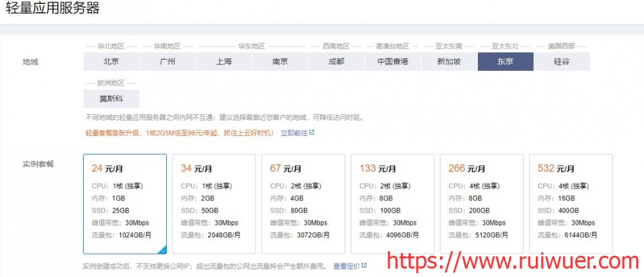Click external-link icon beside 立即前往
Viewport: 644px width, 277px height.
coord(312,133)
